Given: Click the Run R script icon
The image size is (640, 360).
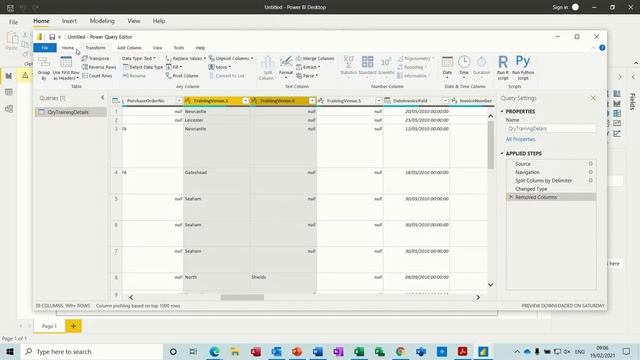Looking at the screenshot, I should pos(503,62).
